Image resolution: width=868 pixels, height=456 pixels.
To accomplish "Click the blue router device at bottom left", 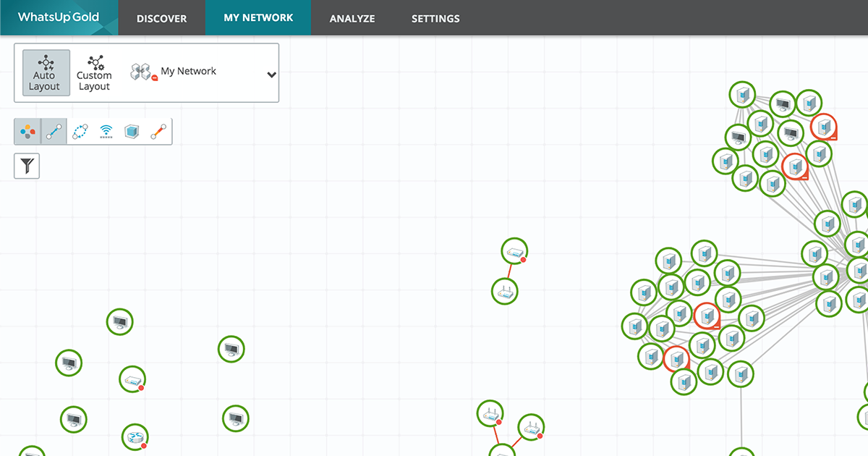I will click(133, 436).
